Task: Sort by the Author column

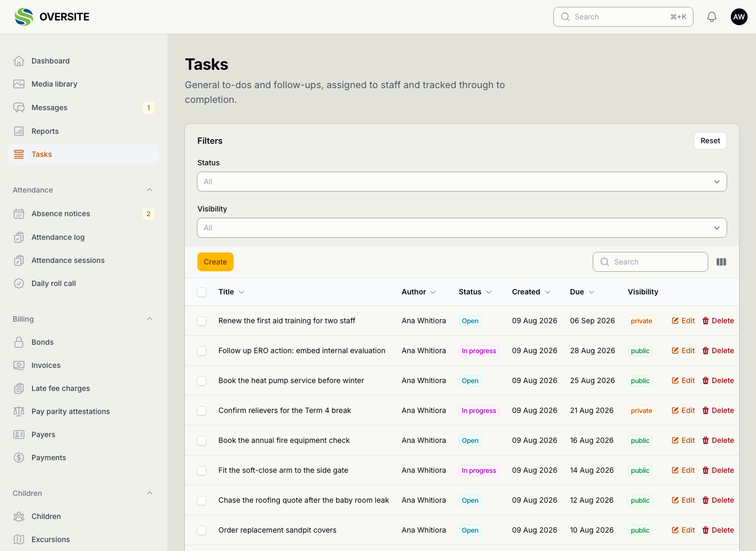Action: tap(419, 292)
